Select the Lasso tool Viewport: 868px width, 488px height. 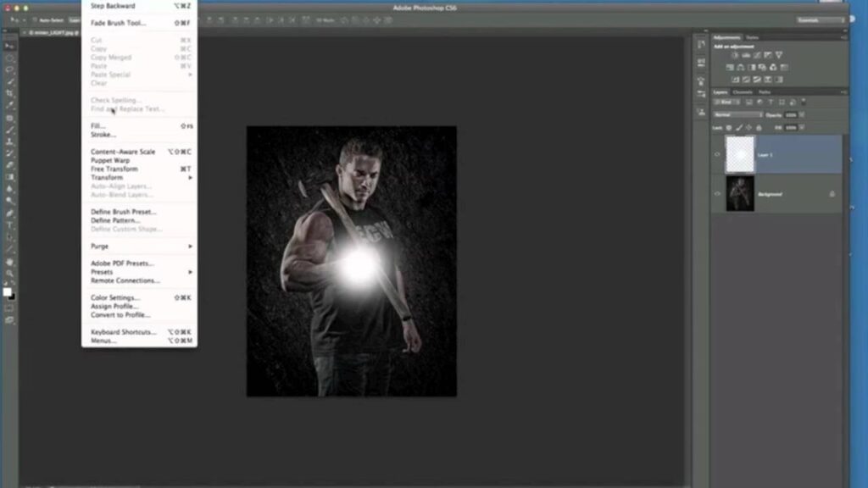[9, 69]
